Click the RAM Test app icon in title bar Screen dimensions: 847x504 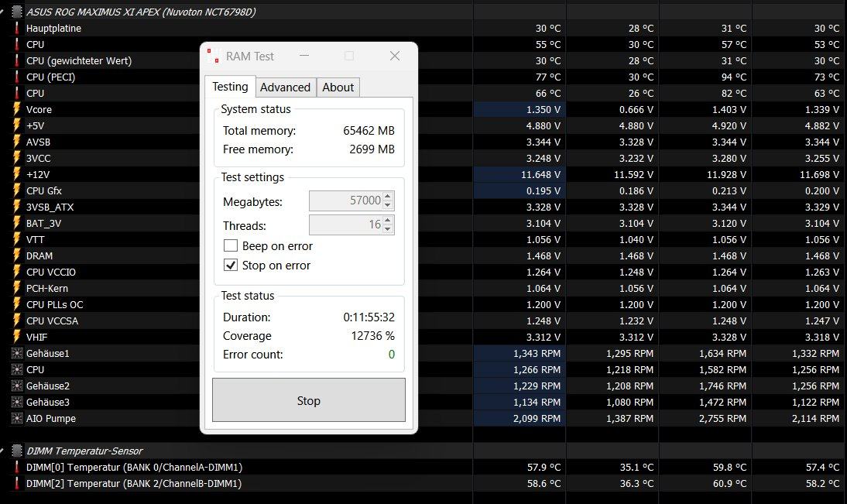coord(213,57)
